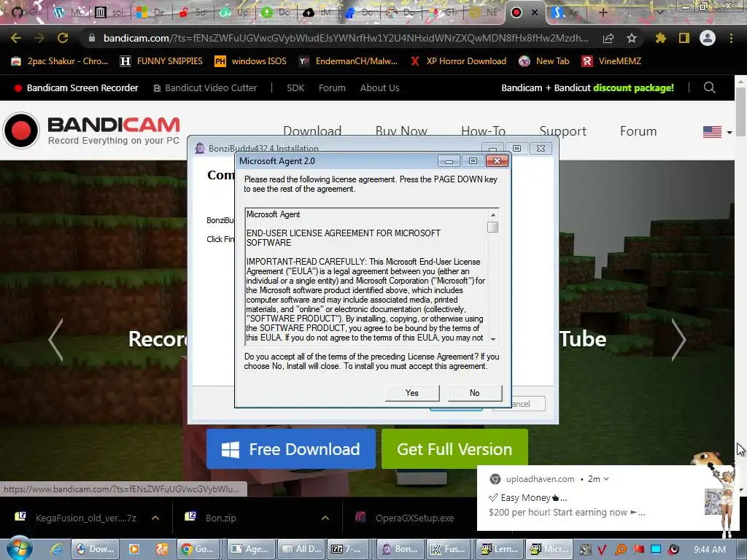
Task: Click the blue Free Download button
Action: click(290, 449)
